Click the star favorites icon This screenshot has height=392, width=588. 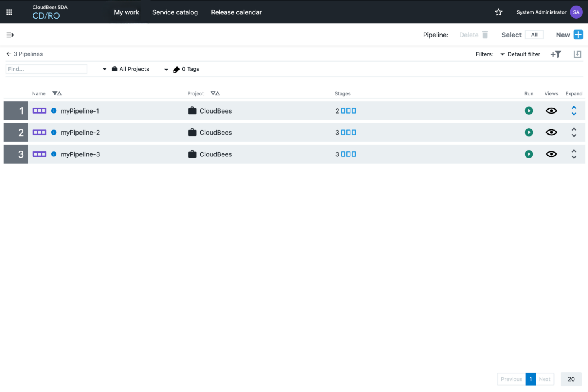coord(499,12)
